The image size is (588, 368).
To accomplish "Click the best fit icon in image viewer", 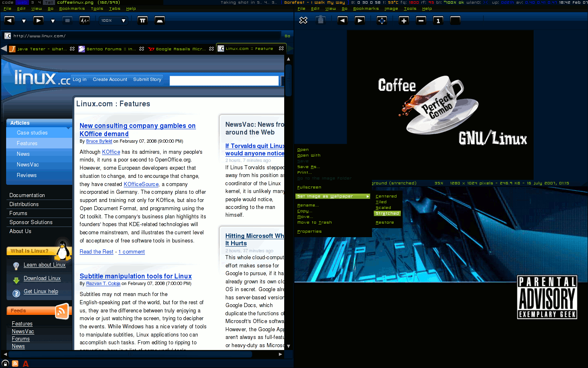I will 382,20.
